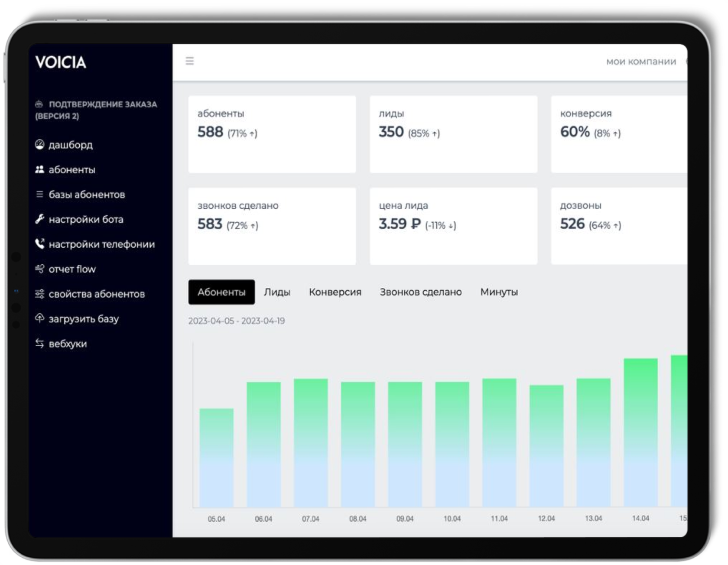Click the chart bar for 08.04
Viewport: 728px width, 565px height.
click(358, 445)
